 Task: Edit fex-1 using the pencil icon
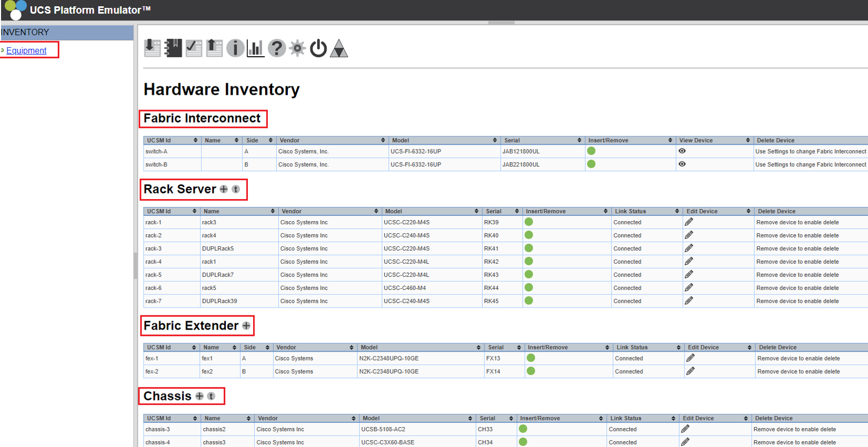coord(691,358)
